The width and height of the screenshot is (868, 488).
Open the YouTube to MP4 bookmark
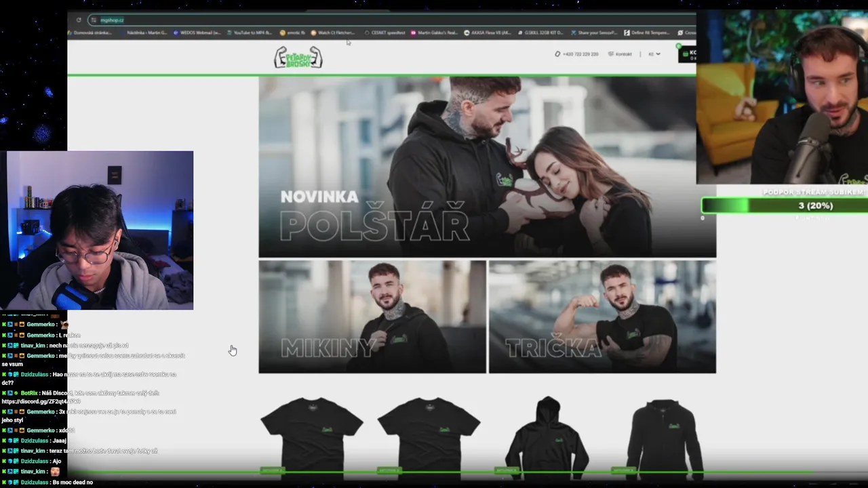[250, 33]
